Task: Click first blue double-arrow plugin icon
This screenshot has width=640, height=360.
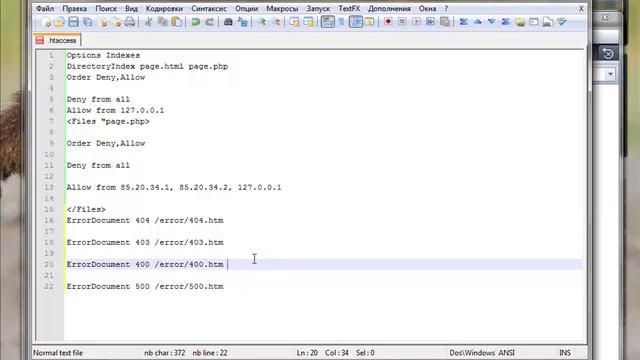Action: (463, 22)
